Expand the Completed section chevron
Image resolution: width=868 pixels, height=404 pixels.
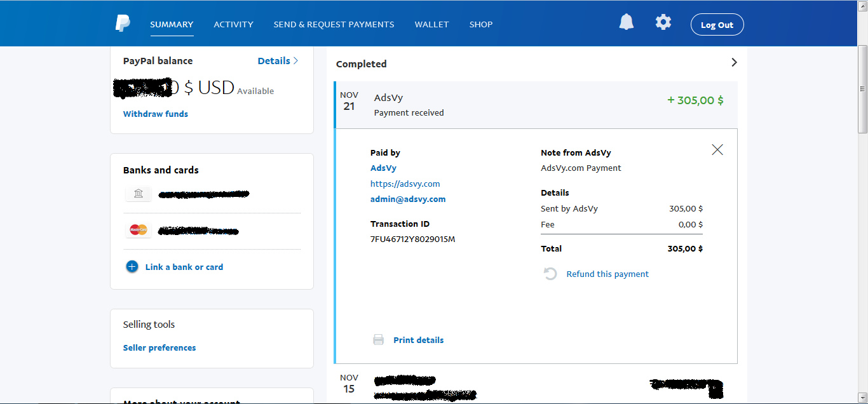(x=734, y=62)
